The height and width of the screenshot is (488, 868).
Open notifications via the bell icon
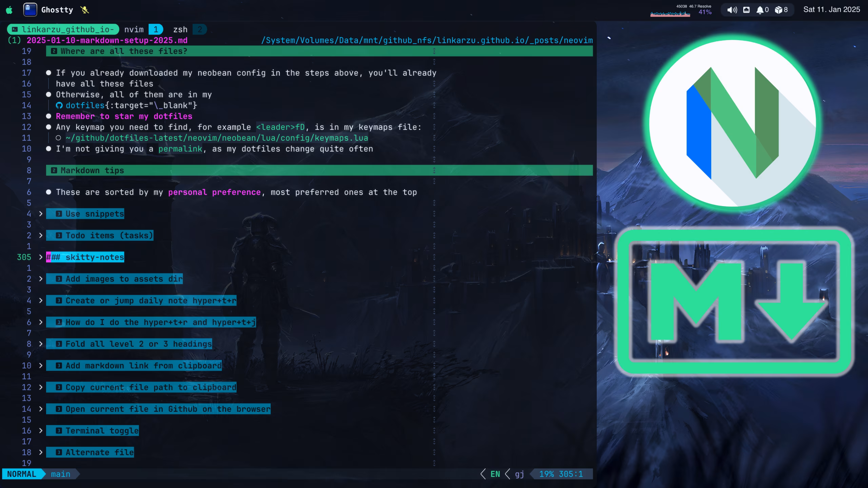pyautogui.click(x=759, y=9)
